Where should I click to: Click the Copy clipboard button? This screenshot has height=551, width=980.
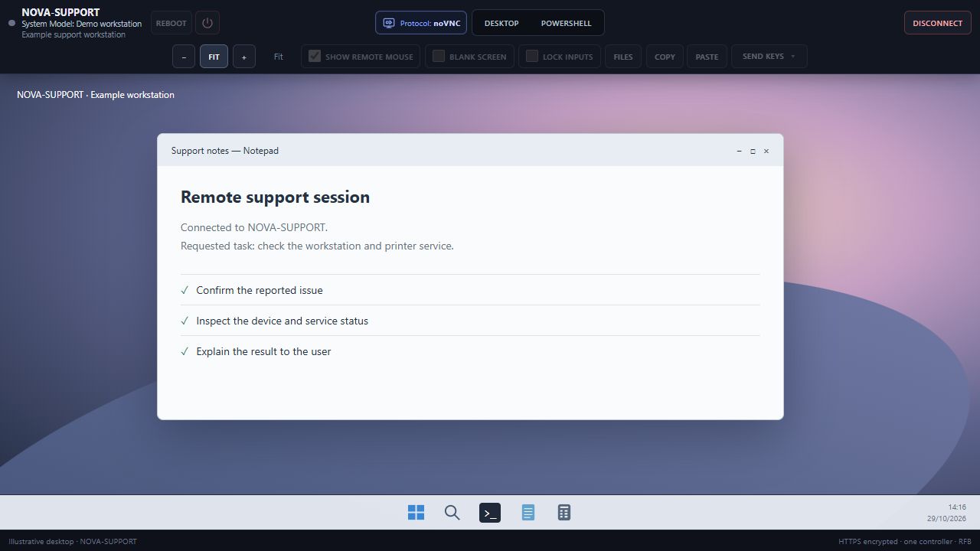coord(665,57)
